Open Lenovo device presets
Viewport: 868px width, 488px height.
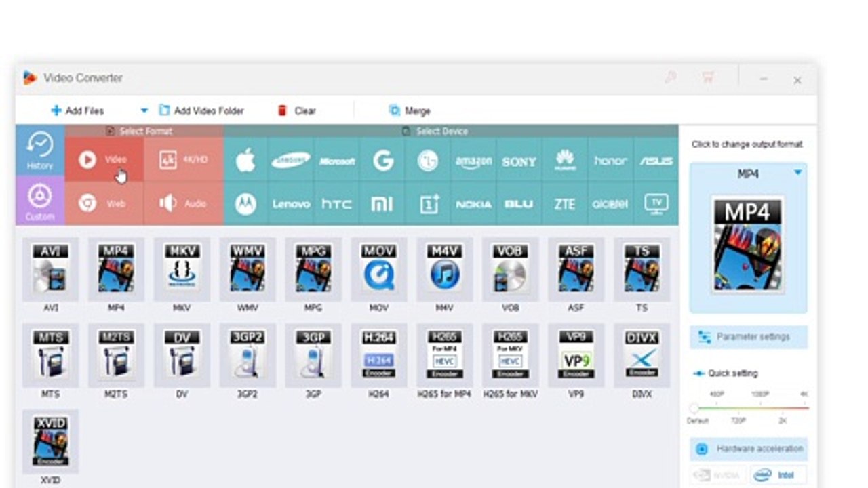pos(291,203)
